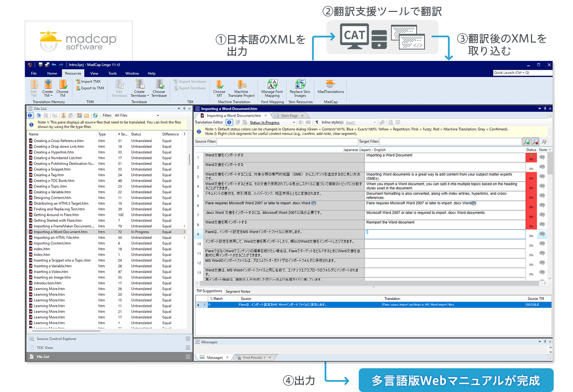Toggle the paragraph markers (¶) button
Image resolution: width=573 pixels, height=392 pixels.
pos(317,122)
